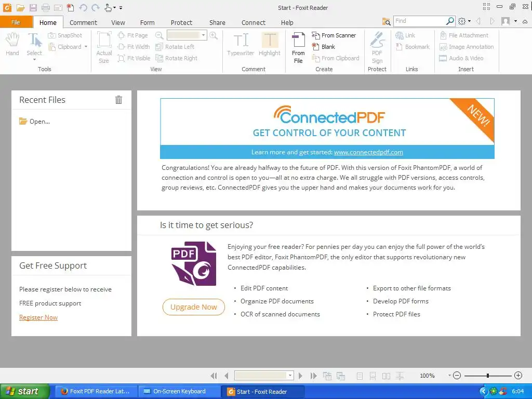The image size is (532, 399).
Task: Click Open... in Recent Files
Action: pyautogui.click(x=35, y=122)
